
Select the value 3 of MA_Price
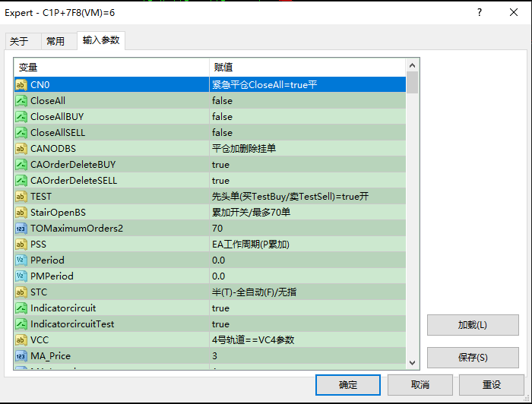click(x=215, y=355)
